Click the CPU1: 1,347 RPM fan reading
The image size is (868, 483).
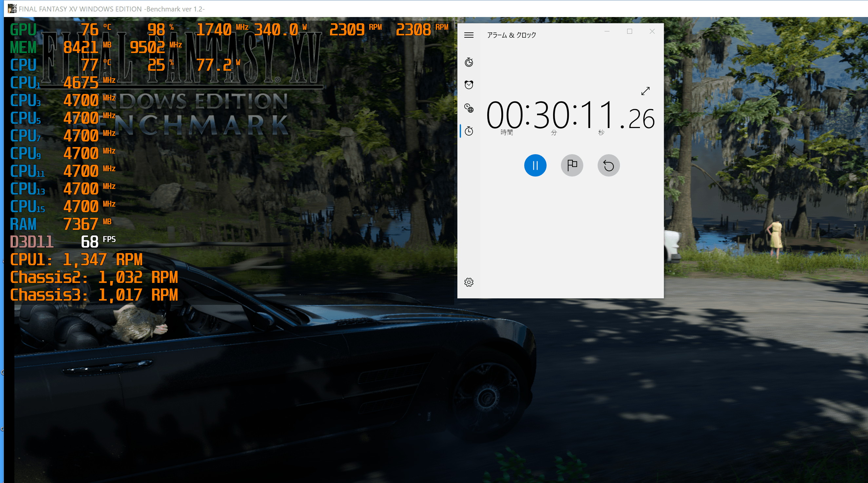tap(76, 260)
